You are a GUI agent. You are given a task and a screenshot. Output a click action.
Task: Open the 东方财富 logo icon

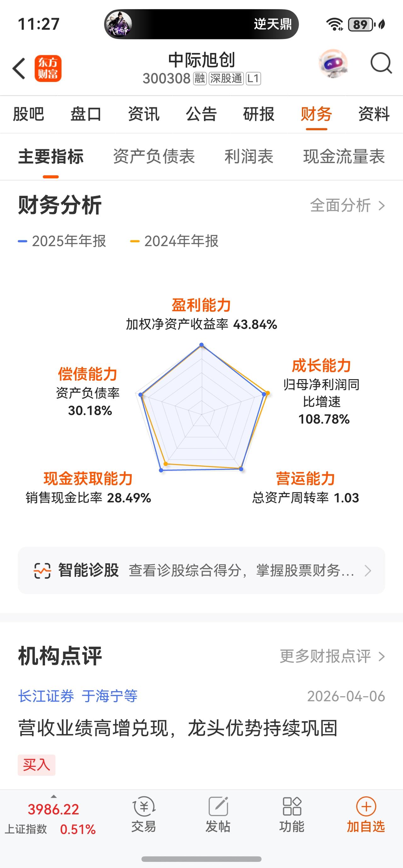[48, 68]
